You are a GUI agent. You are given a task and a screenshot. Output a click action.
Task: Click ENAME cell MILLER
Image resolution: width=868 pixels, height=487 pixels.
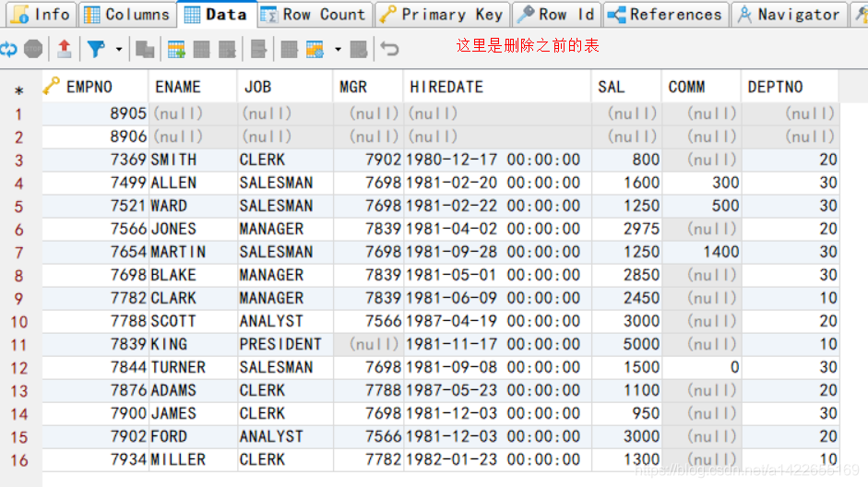193,459
